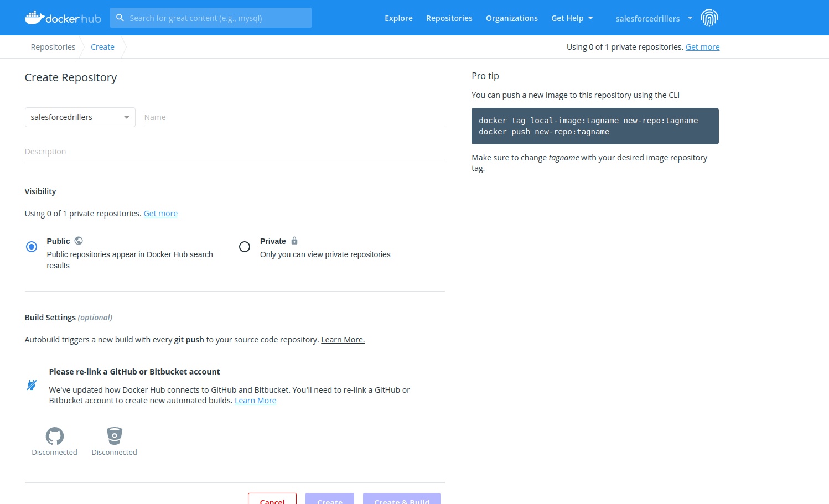This screenshot has height=504, width=829.
Task: Click 'Please re-link a GitHub or Bitbucket account' text
Action: tap(134, 372)
